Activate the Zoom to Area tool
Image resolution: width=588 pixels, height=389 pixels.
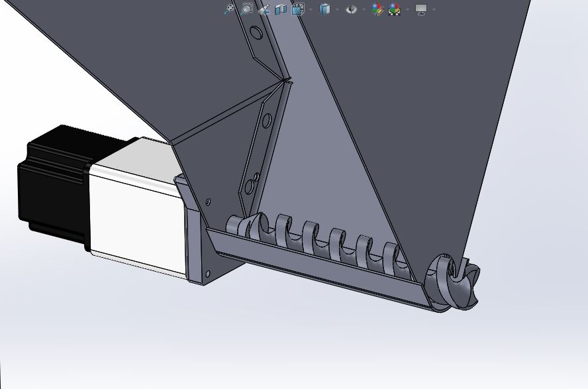246,9
